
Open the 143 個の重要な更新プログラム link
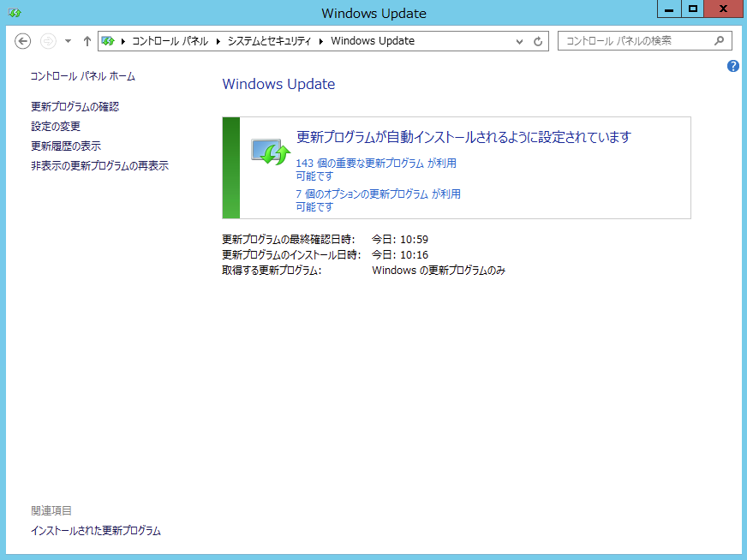coord(376,170)
